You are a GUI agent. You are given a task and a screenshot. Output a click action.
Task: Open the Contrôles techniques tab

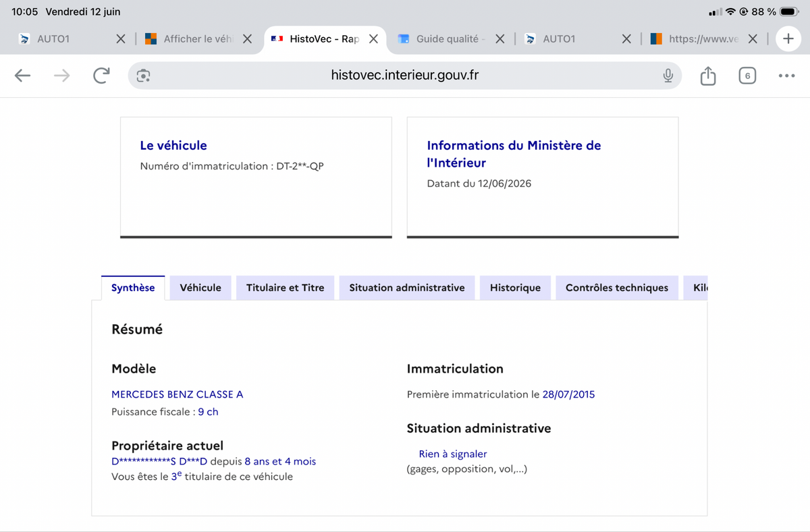pos(617,288)
